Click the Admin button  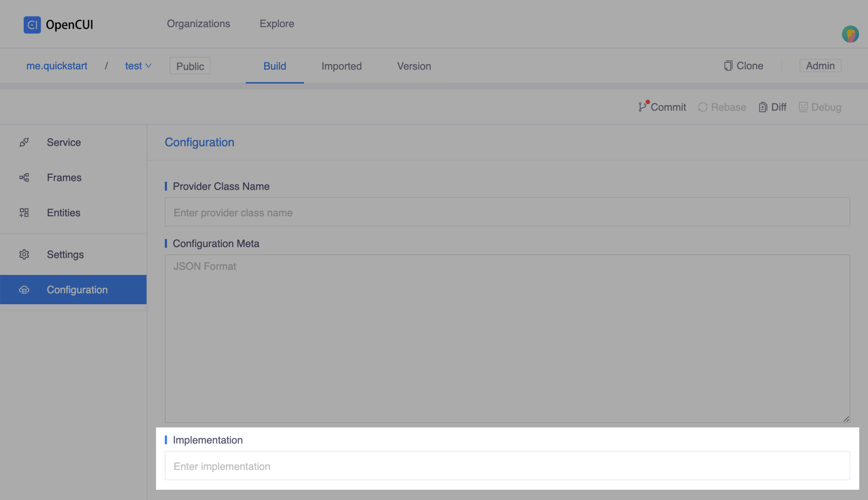820,66
